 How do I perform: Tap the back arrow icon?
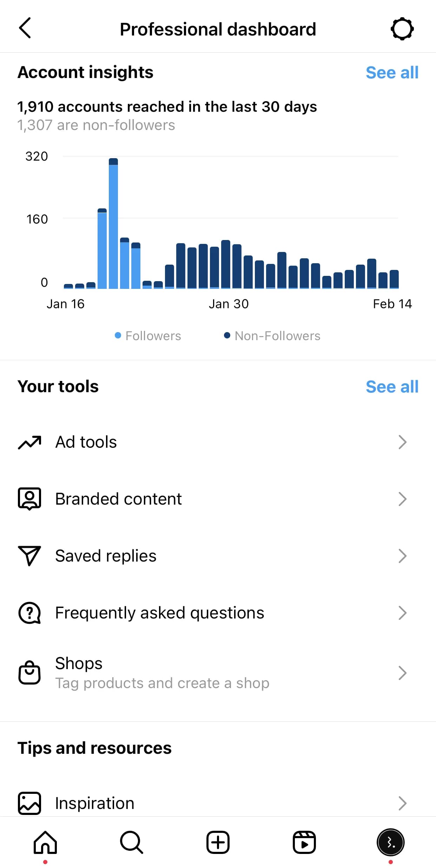point(25,28)
